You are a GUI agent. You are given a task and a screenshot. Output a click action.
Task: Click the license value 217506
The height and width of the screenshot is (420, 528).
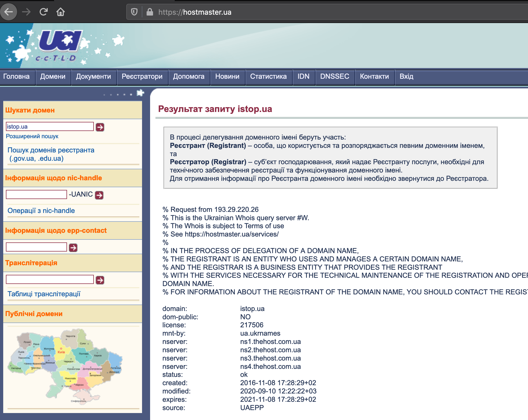[x=252, y=325]
